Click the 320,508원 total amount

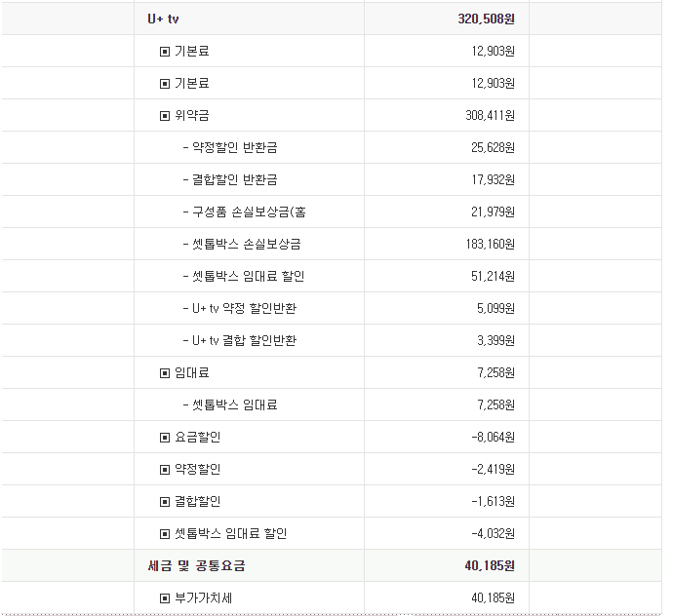click(486, 19)
